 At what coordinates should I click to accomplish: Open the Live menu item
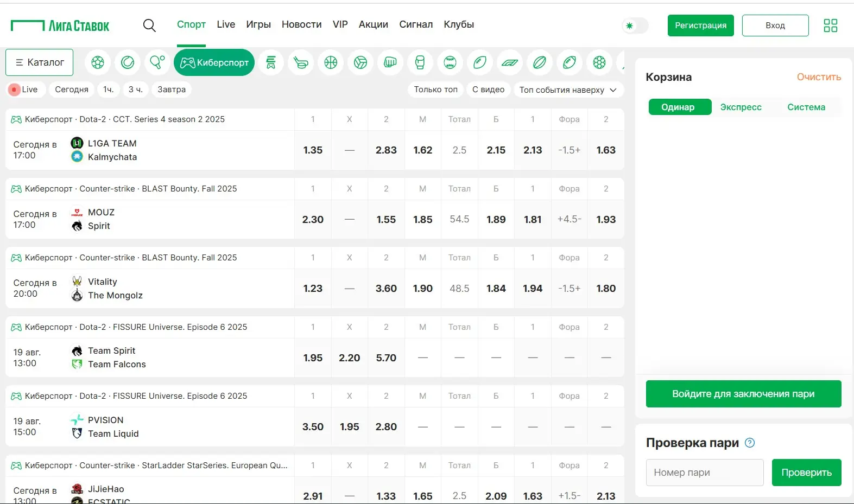tap(226, 24)
